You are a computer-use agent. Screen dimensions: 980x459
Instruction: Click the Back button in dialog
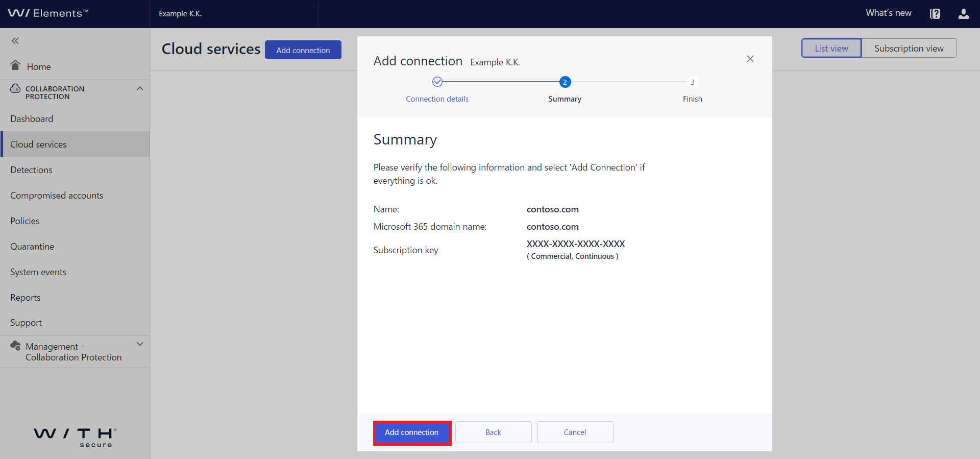coord(494,432)
